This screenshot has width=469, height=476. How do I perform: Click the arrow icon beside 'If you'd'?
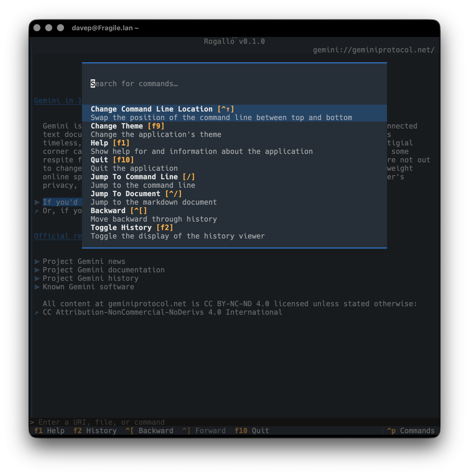point(37,202)
